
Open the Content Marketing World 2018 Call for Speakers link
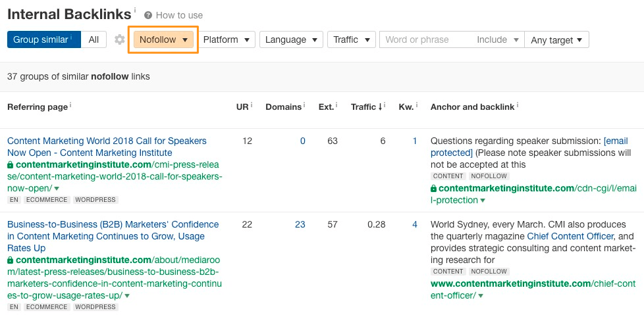pyautogui.click(x=107, y=147)
